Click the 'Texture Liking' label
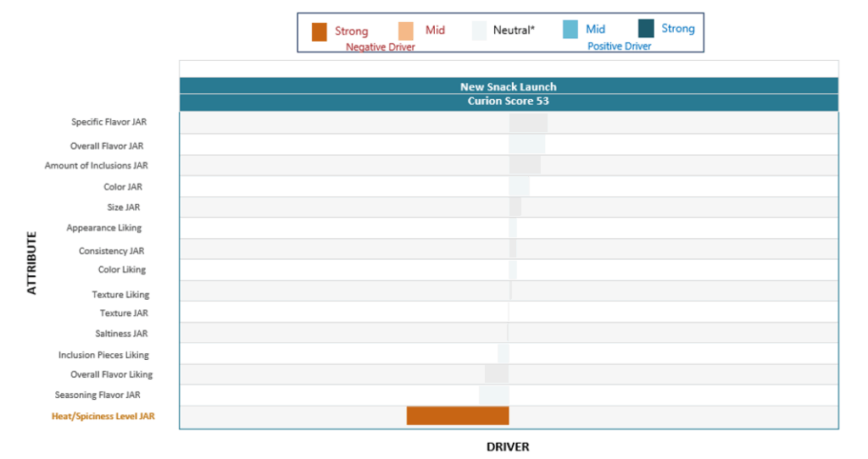This screenshot has height=459, width=868. click(120, 295)
